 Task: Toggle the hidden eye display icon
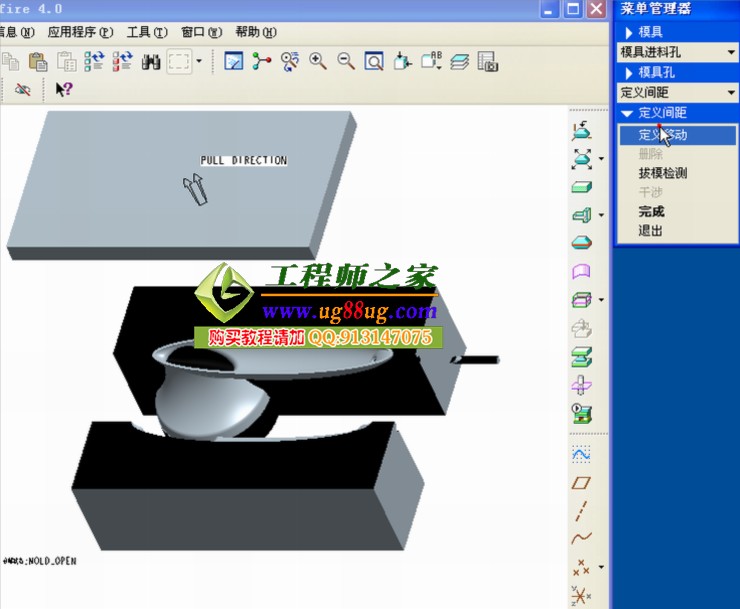(x=22, y=90)
